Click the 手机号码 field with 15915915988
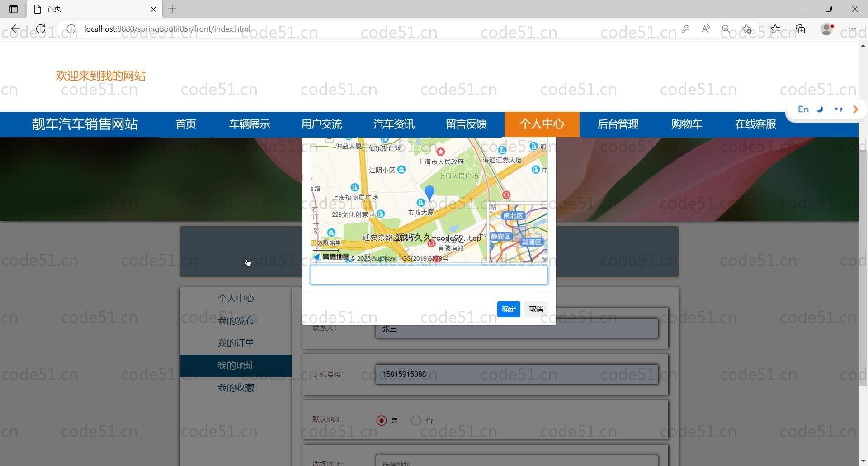Viewport: 868px width, 466px height. [517, 374]
